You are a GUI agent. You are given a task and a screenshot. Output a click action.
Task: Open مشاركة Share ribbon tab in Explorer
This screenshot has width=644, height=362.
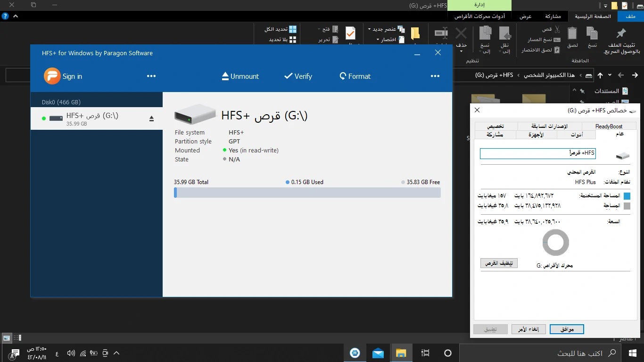click(x=553, y=16)
